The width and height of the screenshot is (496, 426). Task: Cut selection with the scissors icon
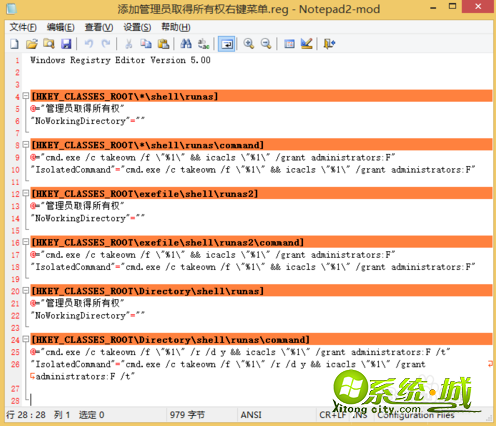click(128, 44)
